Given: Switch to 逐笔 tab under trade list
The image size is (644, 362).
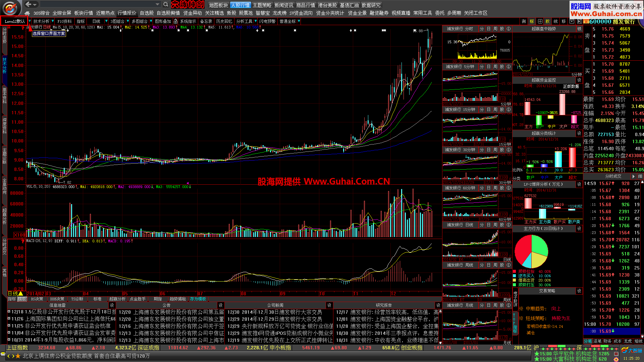Looking at the screenshot, I should pos(597,341).
